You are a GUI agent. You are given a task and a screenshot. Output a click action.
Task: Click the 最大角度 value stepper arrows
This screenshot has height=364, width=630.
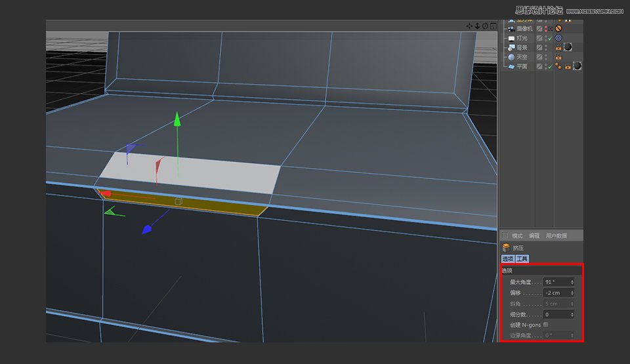(x=572, y=282)
